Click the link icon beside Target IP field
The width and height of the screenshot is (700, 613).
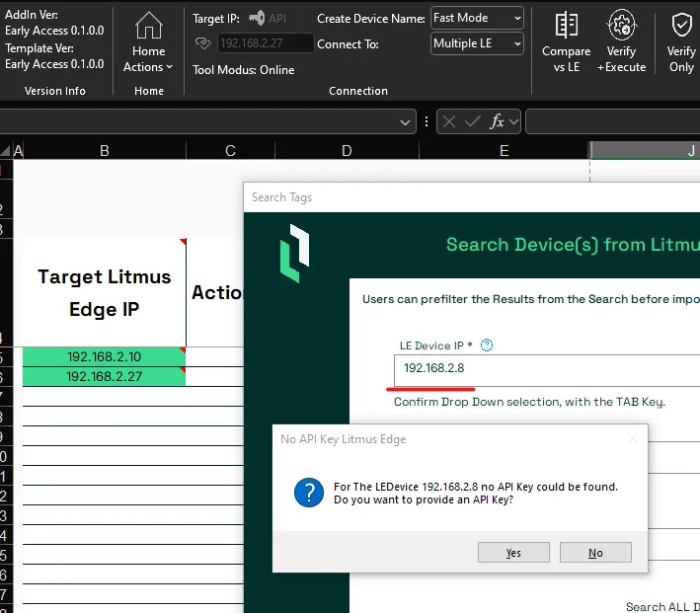coord(203,43)
